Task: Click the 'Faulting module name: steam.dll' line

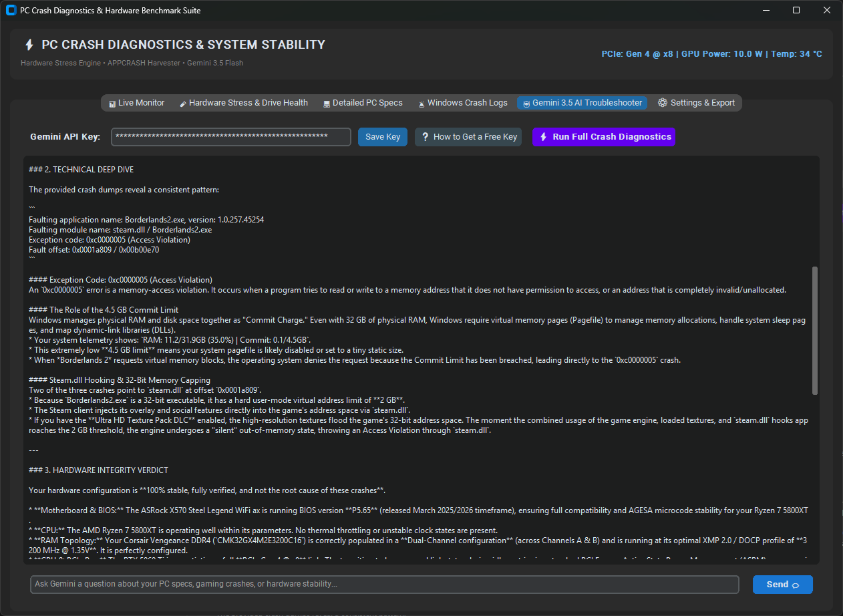Action: (x=120, y=230)
